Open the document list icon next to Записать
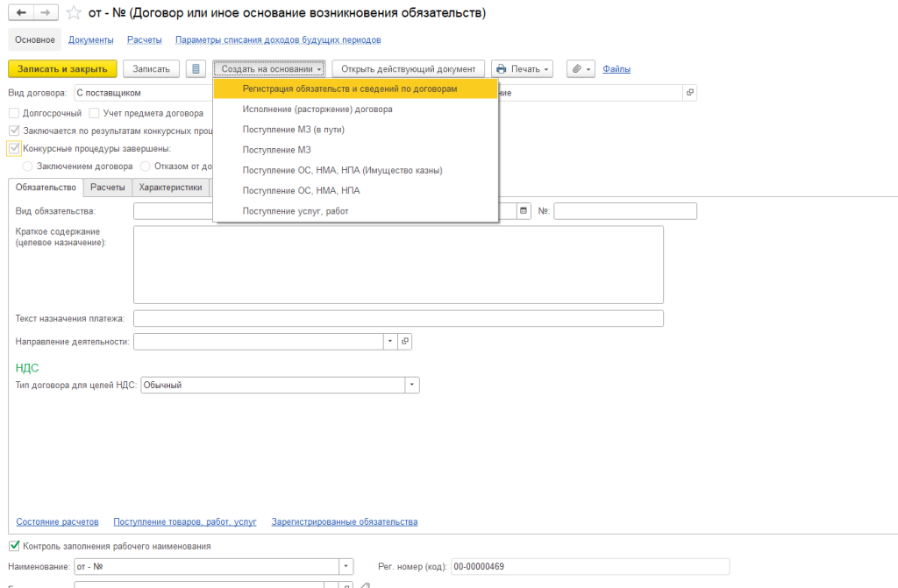Viewport: 898px width, 588px height. 196,68
